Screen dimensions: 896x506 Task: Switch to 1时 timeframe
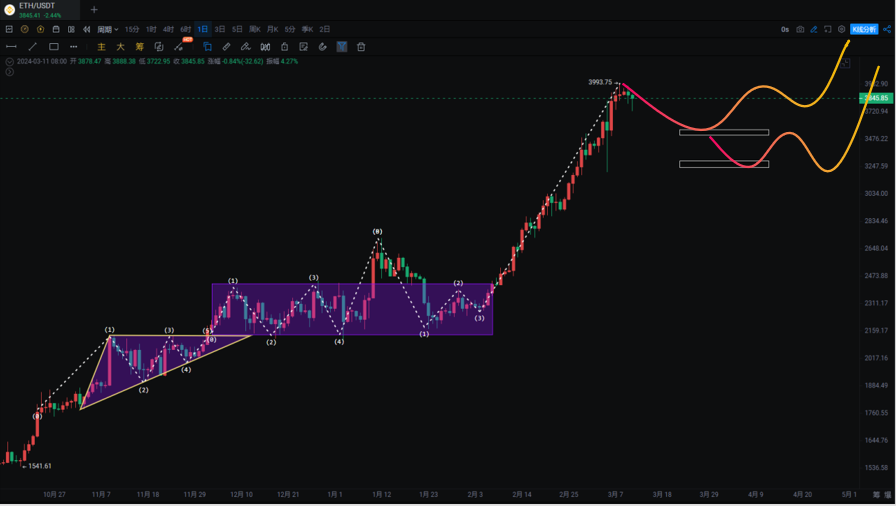[x=151, y=29]
